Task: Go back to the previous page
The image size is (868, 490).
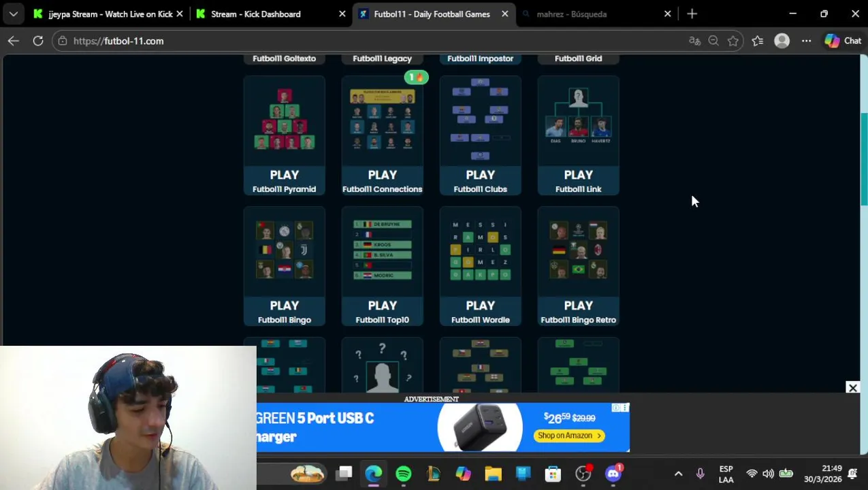Action: coord(13,41)
